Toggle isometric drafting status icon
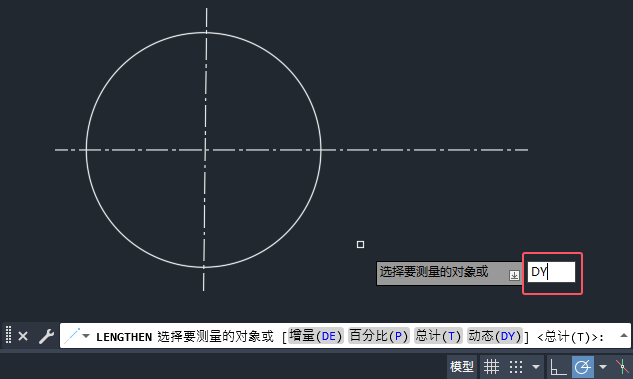Viewport: 633px width, 379px height. coord(623,367)
